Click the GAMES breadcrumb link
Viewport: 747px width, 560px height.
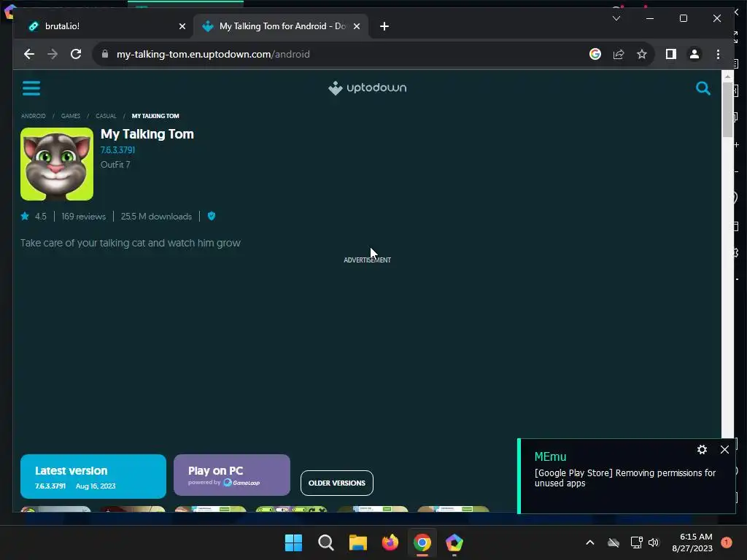point(71,116)
